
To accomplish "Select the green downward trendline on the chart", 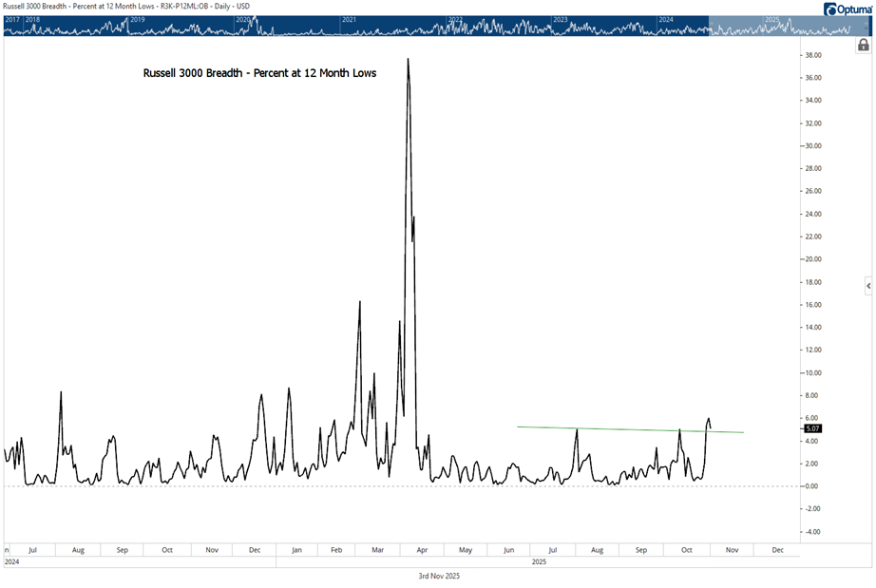I will click(x=627, y=429).
